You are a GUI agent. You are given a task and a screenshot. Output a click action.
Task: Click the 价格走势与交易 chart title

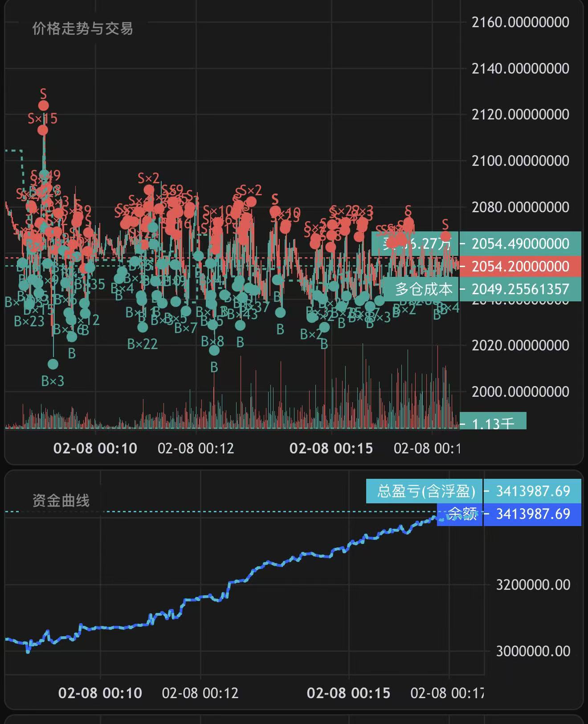pyautogui.click(x=82, y=29)
